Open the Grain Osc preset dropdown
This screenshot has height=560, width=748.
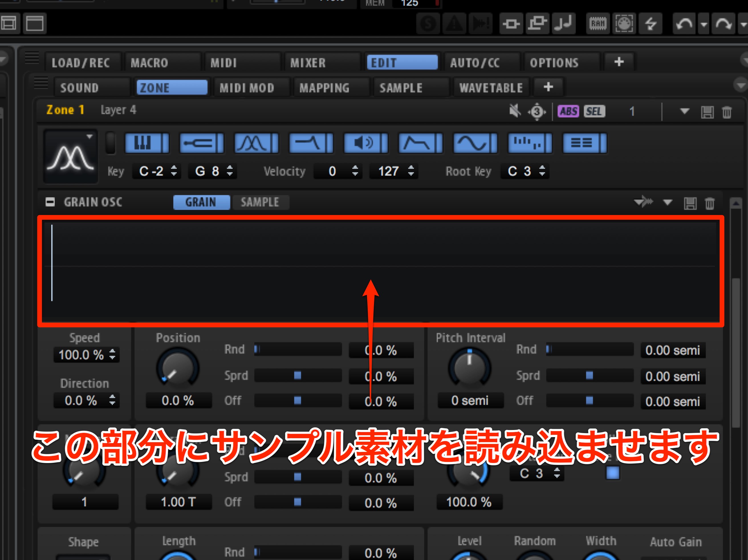(x=668, y=202)
